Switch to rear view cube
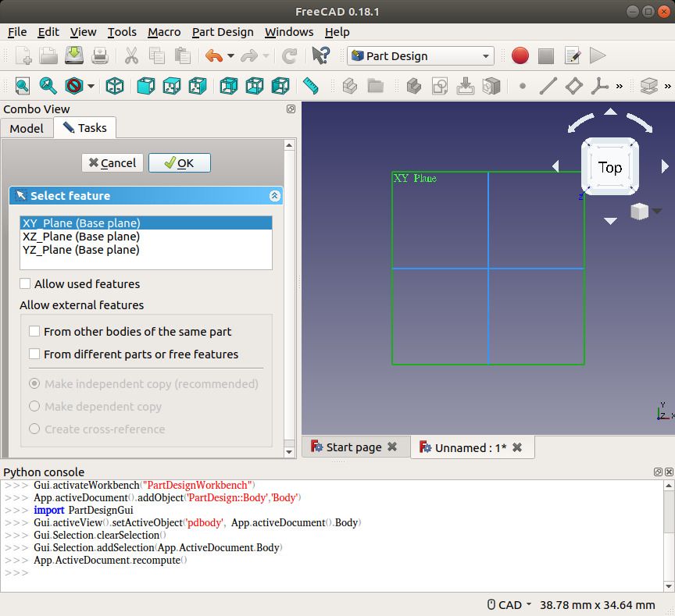 pyautogui.click(x=229, y=86)
